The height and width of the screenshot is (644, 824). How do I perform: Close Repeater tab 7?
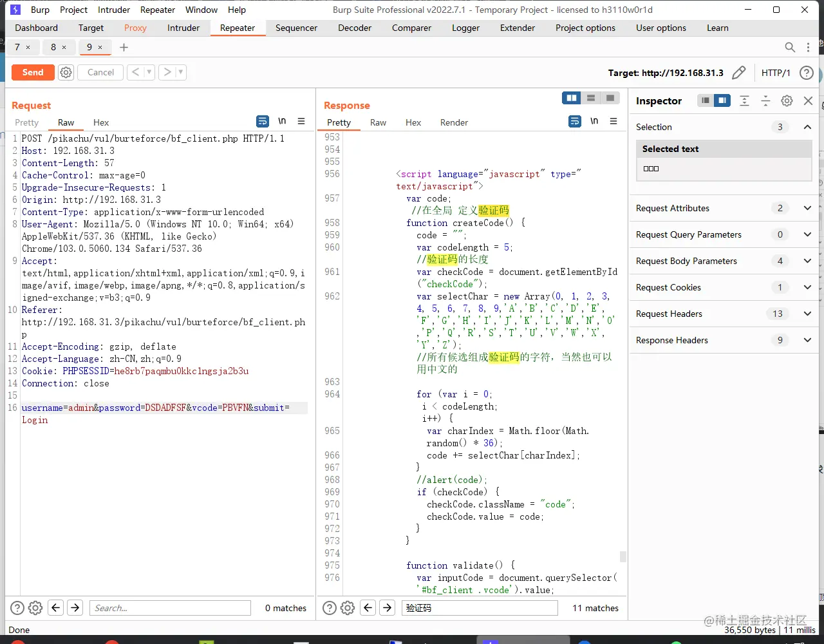tap(28, 47)
